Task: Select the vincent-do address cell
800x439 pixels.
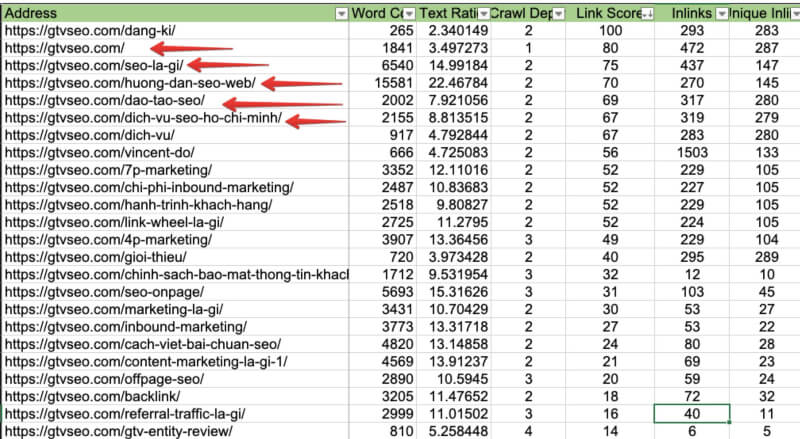Action: [x=100, y=153]
